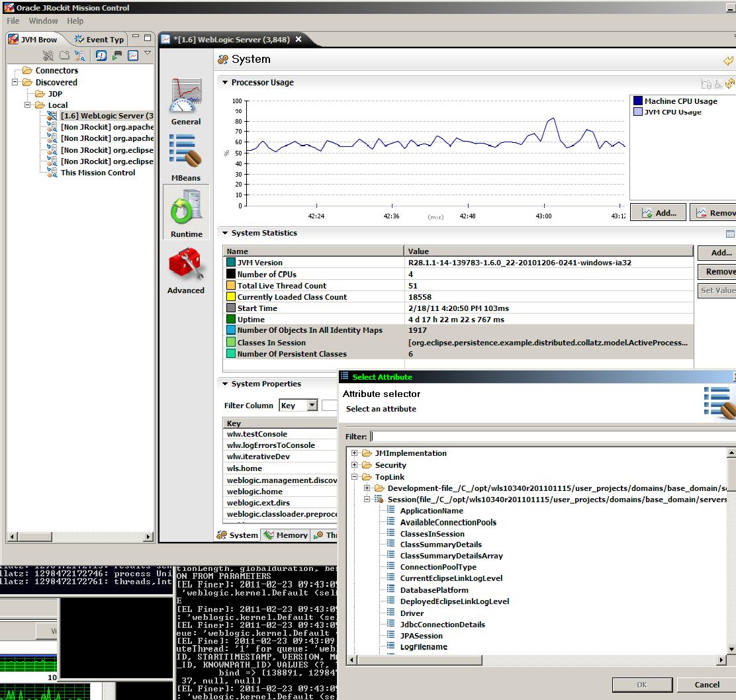Select the Runtime tab group icon
Viewport: 736px width, 700px height.
[186, 207]
